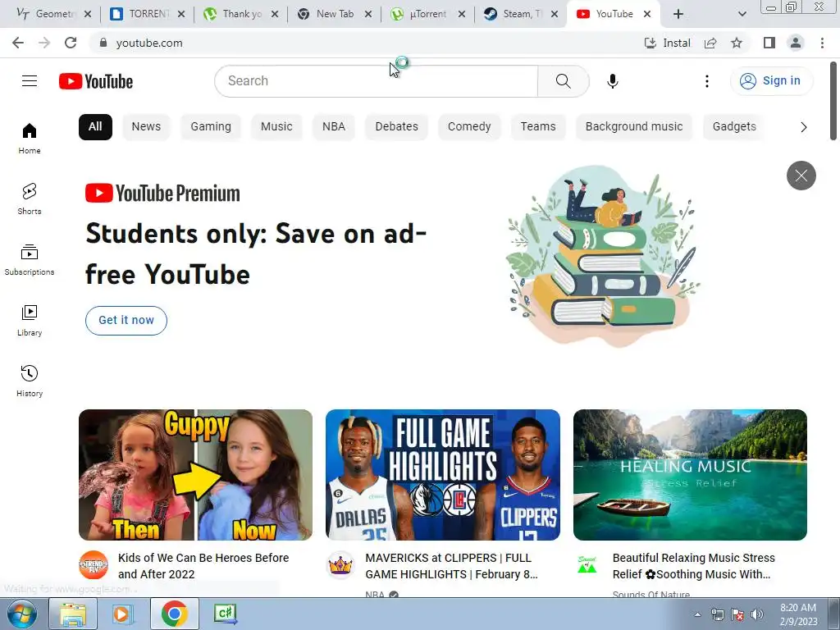Select the Background music chip
840x630 pixels.
pyautogui.click(x=634, y=127)
